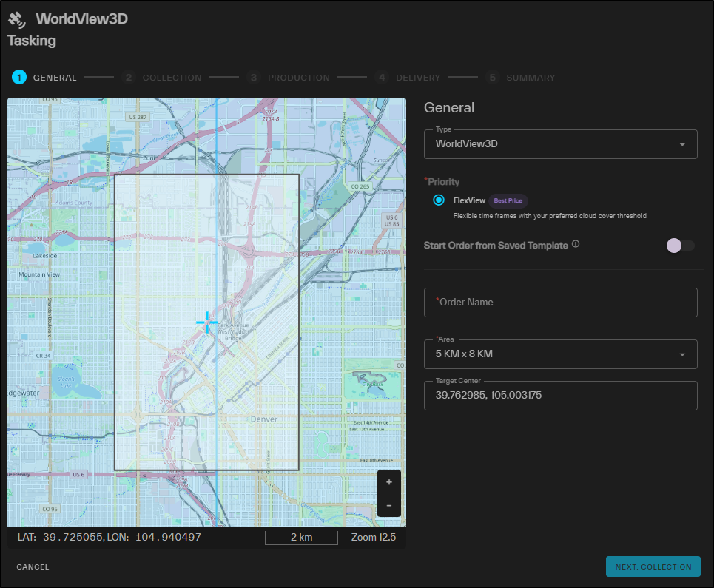Toggle Start Order from Saved Template switch
Image resolution: width=714 pixels, height=588 pixels.
(681, 246)
